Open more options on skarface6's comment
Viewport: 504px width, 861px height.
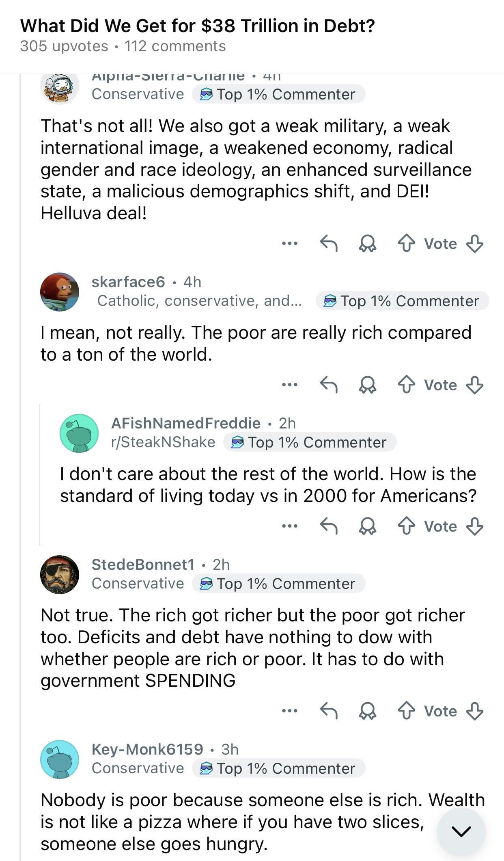[290, 385]
